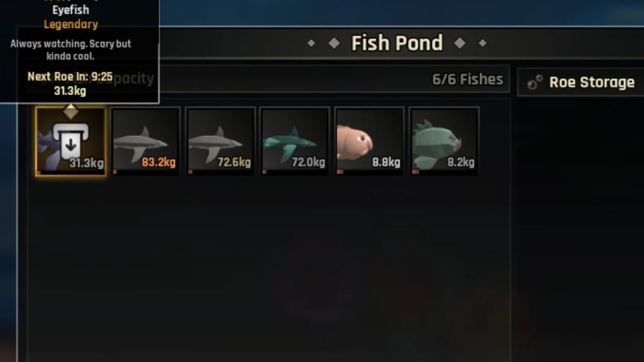Viewport: 644px width, 362px height.
Task: Click the Legendary rarity label in tooltip
Action: coord(71,24)
